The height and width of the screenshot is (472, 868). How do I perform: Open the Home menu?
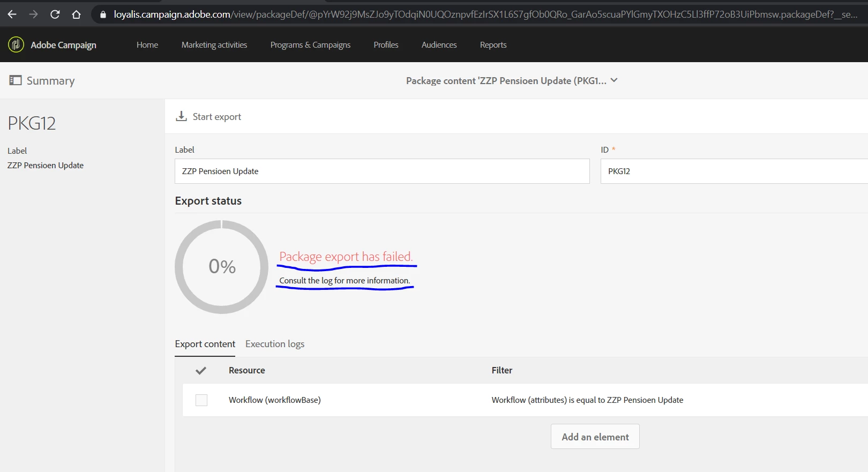[x=147, y=45]
